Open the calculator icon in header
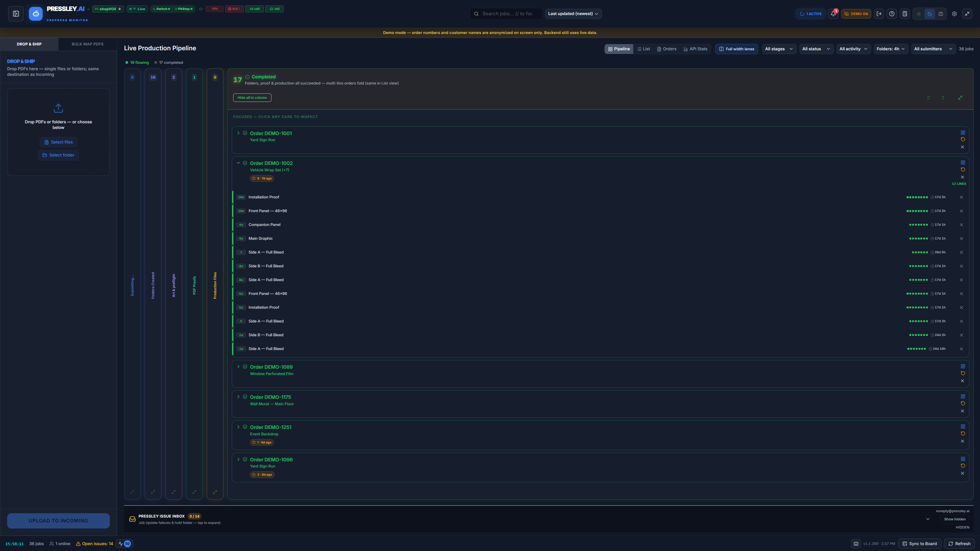This screenshot has width=980, height=551. (905, 14)
